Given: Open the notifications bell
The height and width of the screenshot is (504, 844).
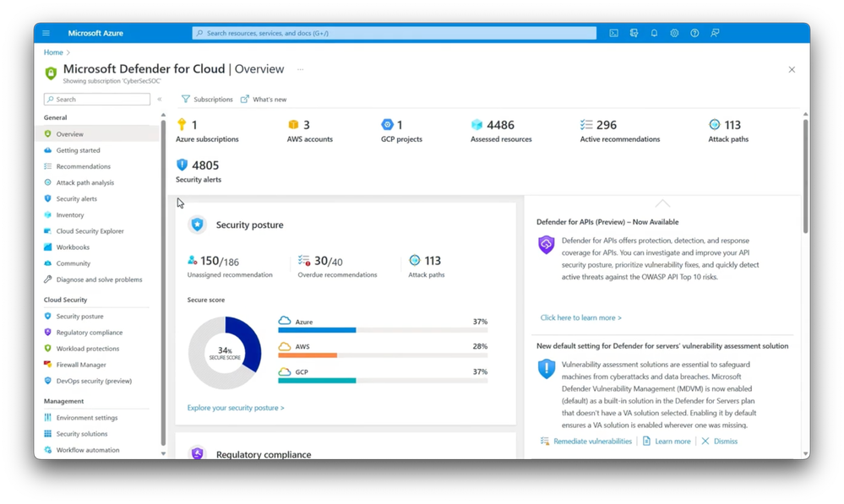Looking at the screenshot, I should pyautogui.click(x=654, y=34).
